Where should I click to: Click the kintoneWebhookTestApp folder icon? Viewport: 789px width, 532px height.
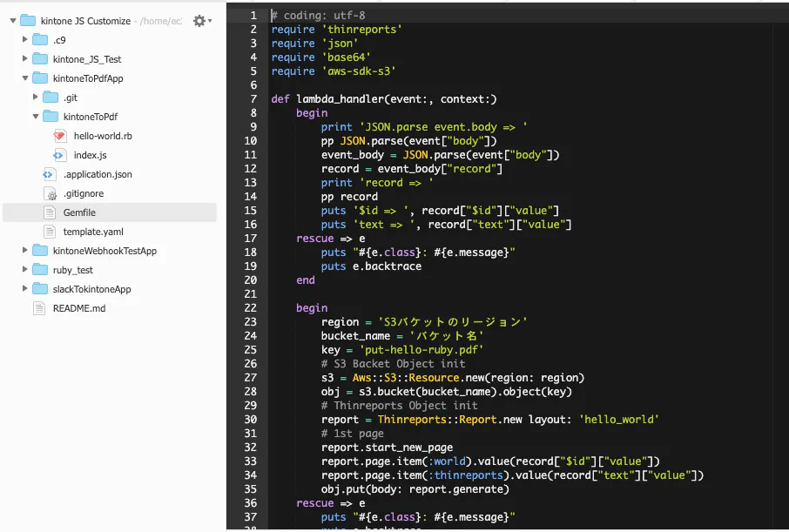tap(40, 250)
